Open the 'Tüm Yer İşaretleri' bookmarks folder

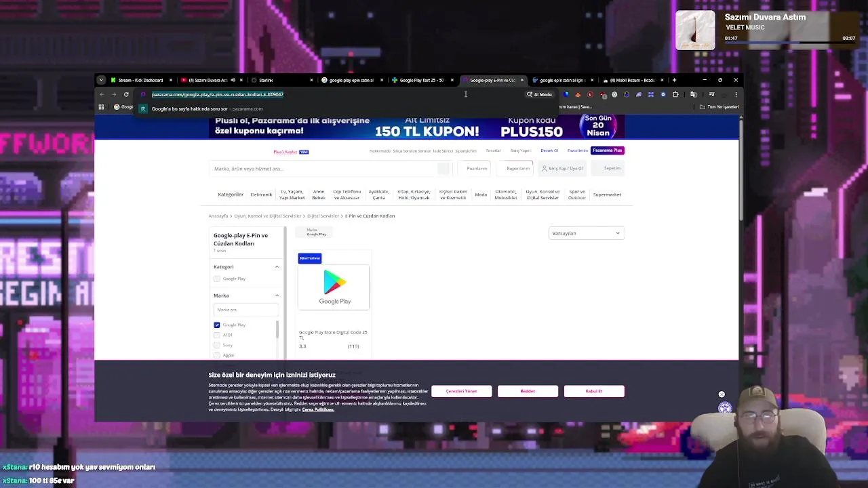[x=719, y=106]
